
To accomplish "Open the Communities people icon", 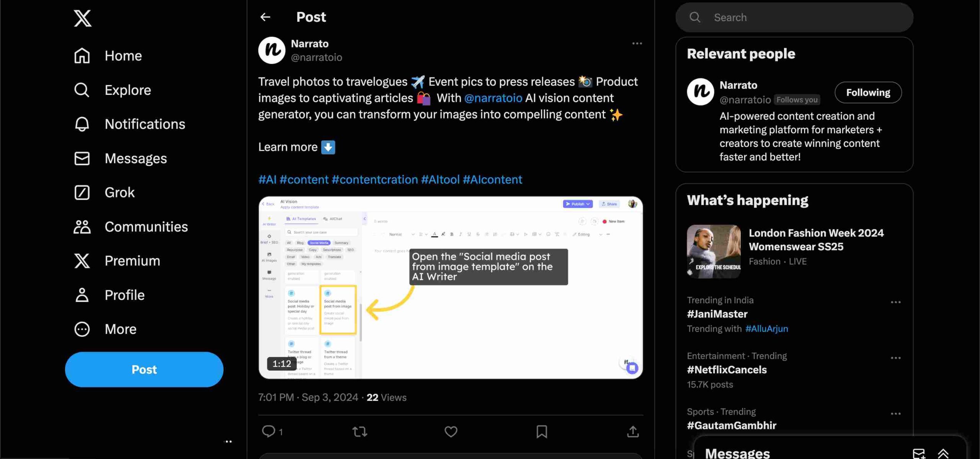I will (81, 227).
